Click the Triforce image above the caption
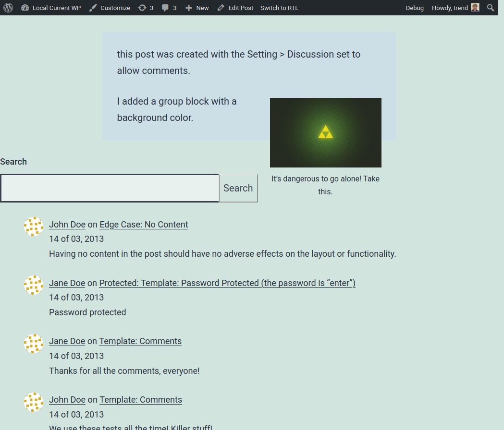This screenshot has width=504, height=430. tap(325, 132)
